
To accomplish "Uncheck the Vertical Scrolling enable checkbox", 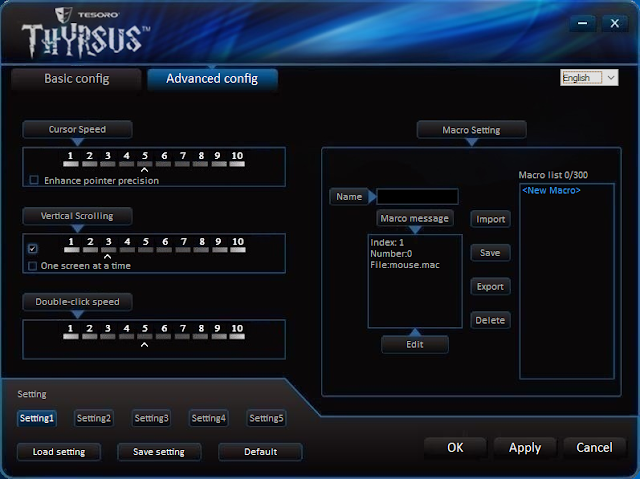I will coord(33,248).
